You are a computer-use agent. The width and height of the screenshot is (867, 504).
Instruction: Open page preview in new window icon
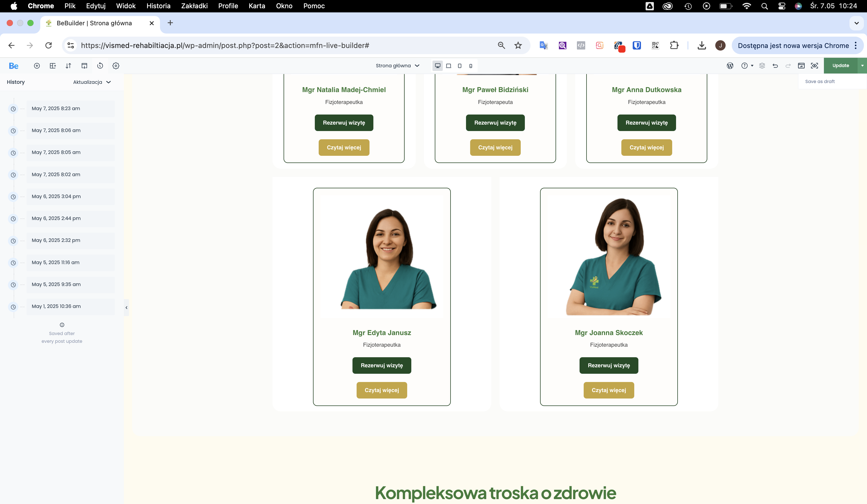(x=801, y=66)
